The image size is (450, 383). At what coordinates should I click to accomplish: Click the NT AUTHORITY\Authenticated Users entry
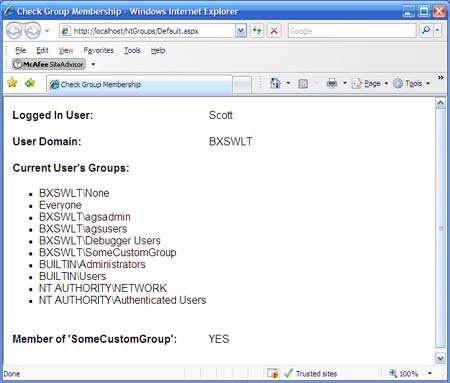pos(123,300)
